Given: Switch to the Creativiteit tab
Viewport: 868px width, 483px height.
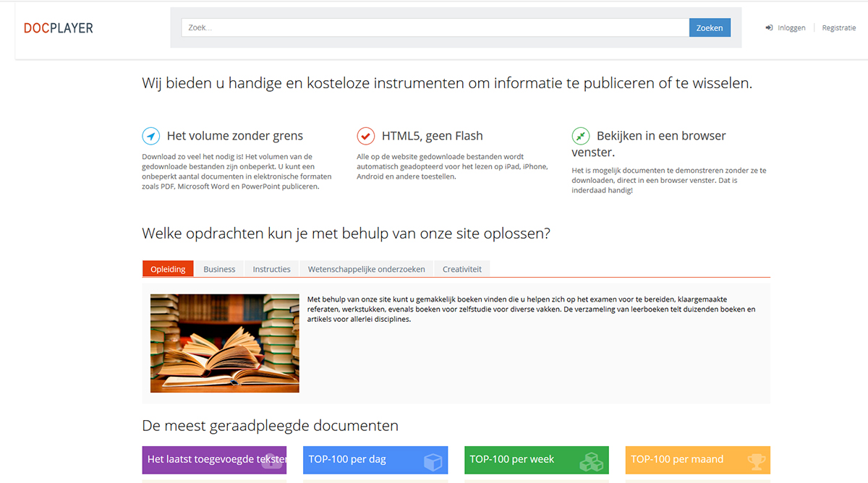Looking at the screenshot, I should 462,269.
